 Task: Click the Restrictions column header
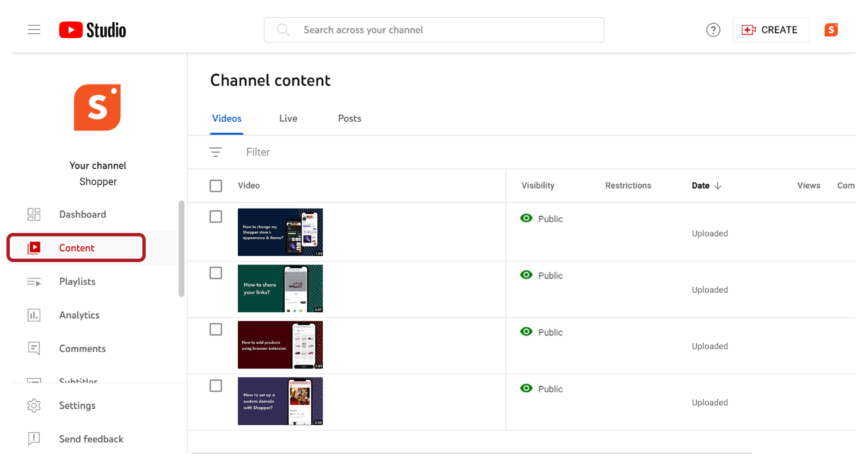(x=628, y=186)
